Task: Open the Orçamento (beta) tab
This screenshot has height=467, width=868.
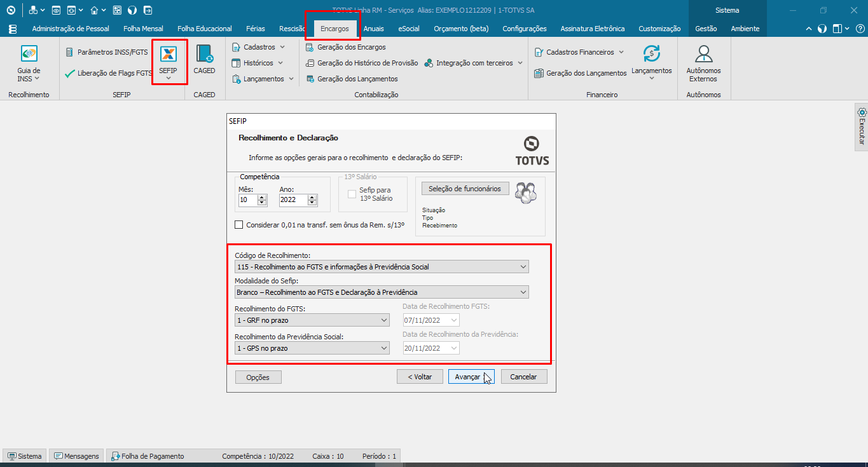Action: [461, 29]
